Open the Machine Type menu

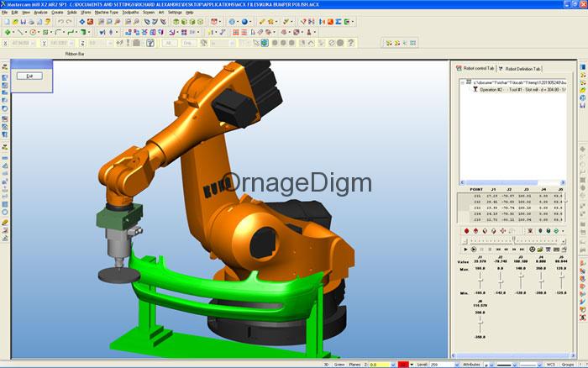[x=106, y=13]
